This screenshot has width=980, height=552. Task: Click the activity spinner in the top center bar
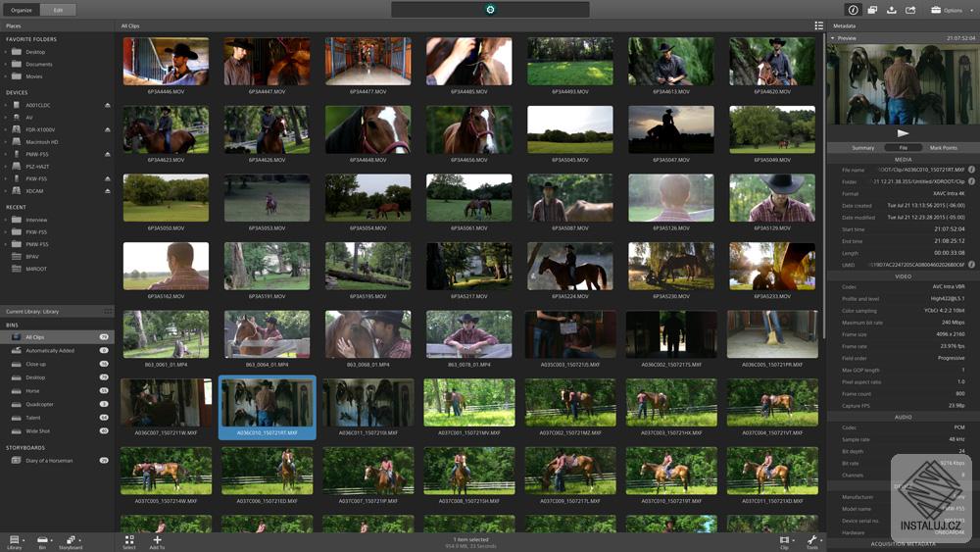tap(490, 10)
